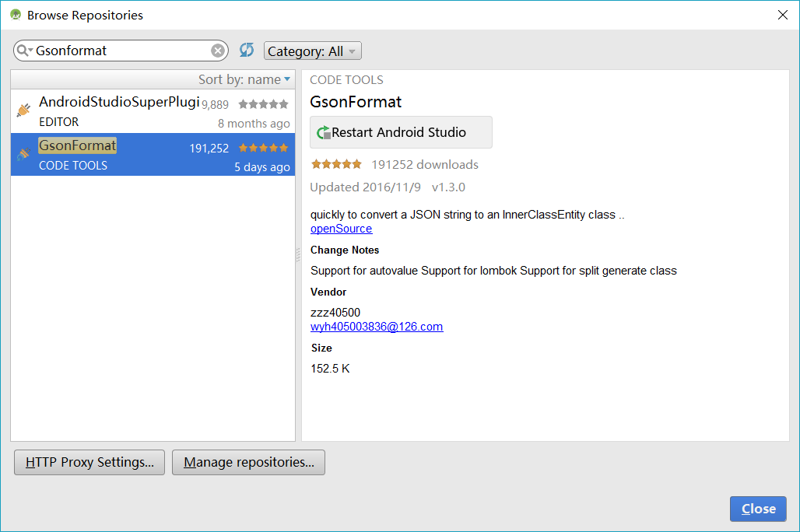Image resolution: width=800 pixels, height=532 pixels.
Task: Click the GsonFormat detail title
Action: tap(356, 102)
